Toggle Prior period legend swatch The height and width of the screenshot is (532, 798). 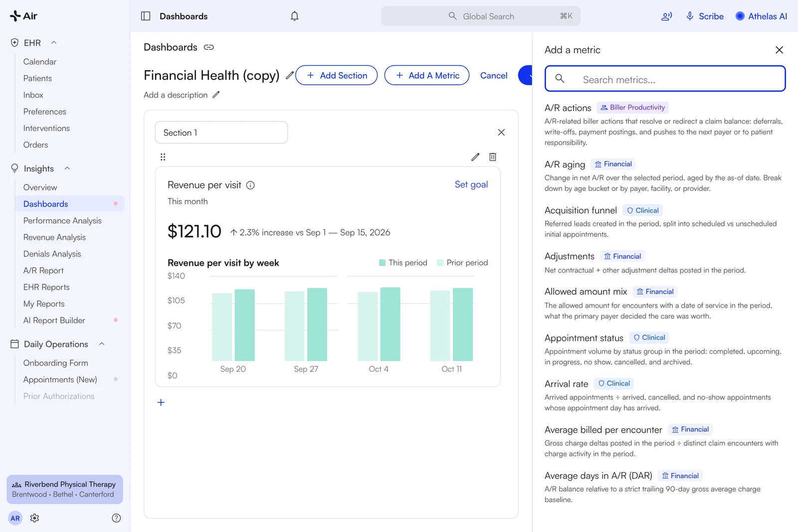[x=440, y=263]
